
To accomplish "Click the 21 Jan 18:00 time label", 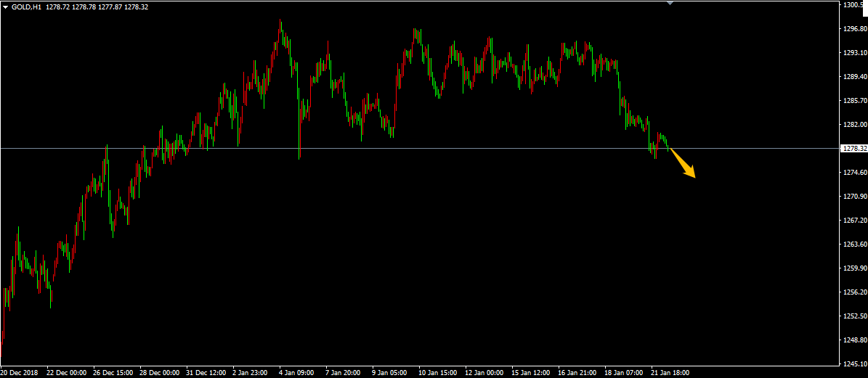I will pos(671,373).
